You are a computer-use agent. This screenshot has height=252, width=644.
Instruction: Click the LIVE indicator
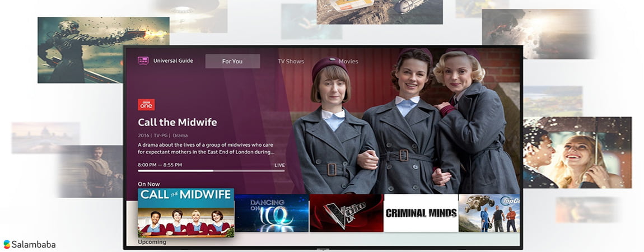point(279,165)
